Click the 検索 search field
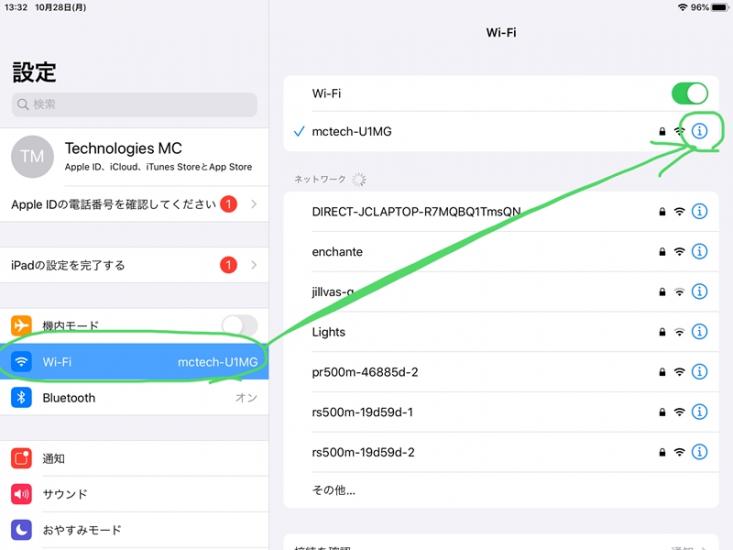Image resolution: width=733 pixels, height=550 pixels. point(134,104)
